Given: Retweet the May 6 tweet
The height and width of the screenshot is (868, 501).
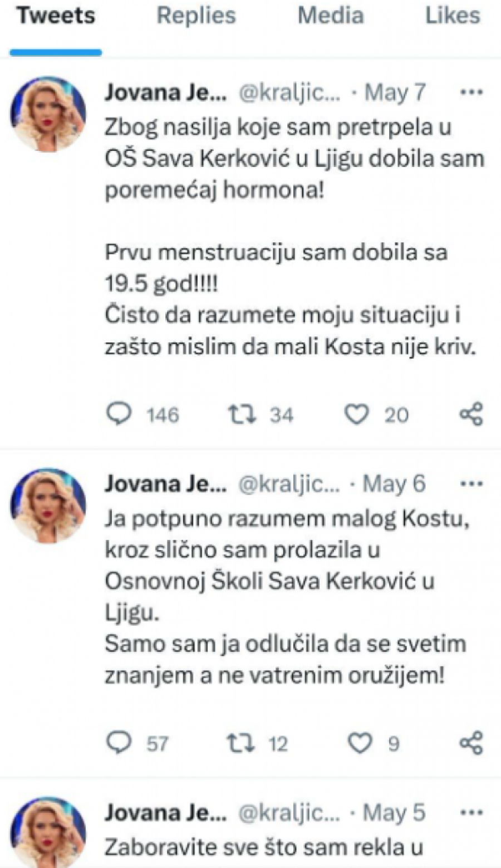Looking at the screenshot, I should (x=241, y=743).
